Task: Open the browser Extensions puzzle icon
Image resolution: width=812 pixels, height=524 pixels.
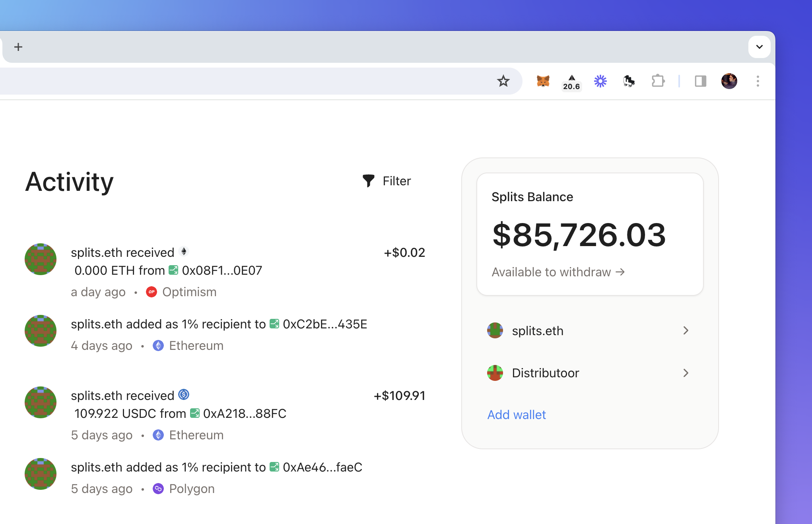Action: [658, 81]
